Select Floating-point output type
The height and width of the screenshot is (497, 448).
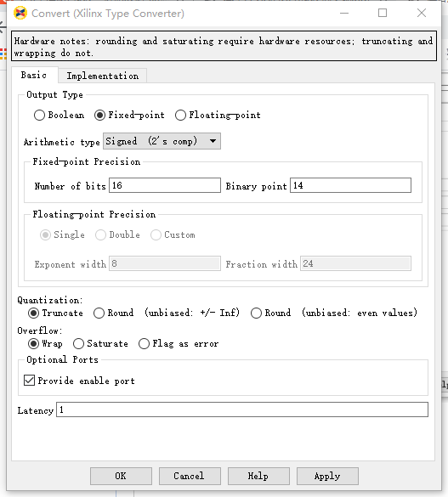tap(180, 115)
